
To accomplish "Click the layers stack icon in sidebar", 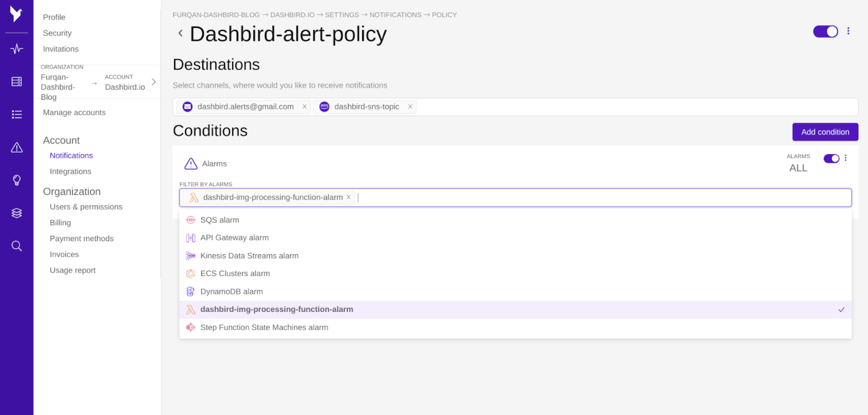I will tap(17, 213).
